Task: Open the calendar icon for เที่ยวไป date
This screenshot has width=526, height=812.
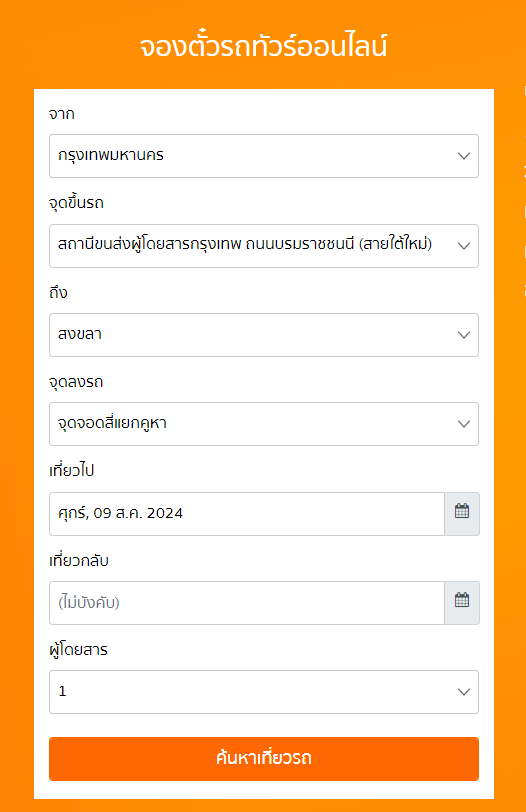Action: (462, 514)
